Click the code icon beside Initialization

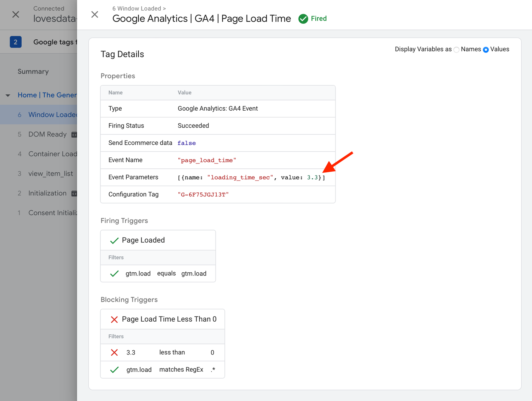click(x=74, y=194)
